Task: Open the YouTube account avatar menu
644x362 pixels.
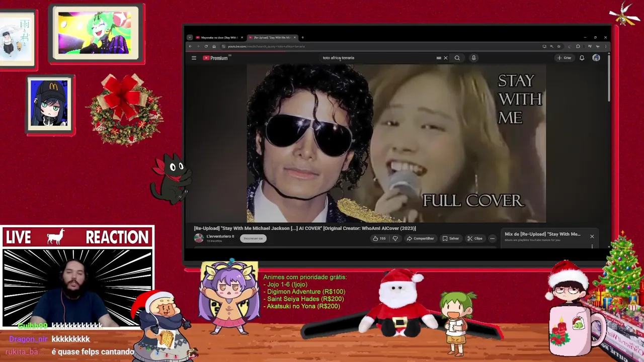Action: point(596,58)
